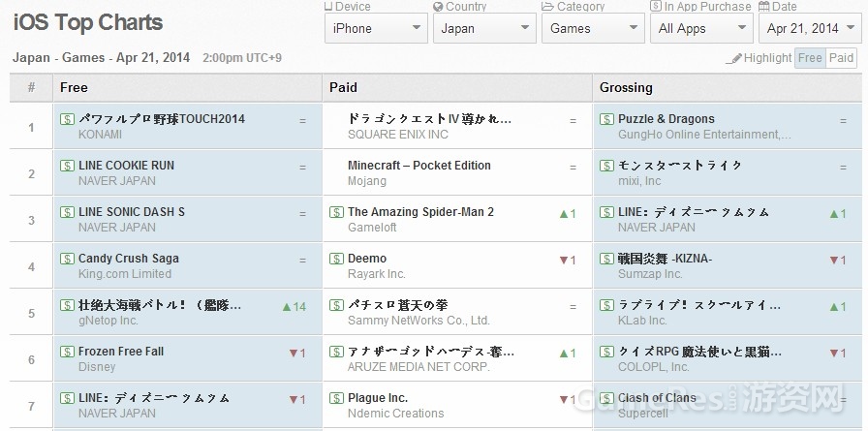Click down-1 arrow beside 戦国炎舞 -KIZNA-
Viewport: 868px width, 431px height.
click(x=838, y=260)
